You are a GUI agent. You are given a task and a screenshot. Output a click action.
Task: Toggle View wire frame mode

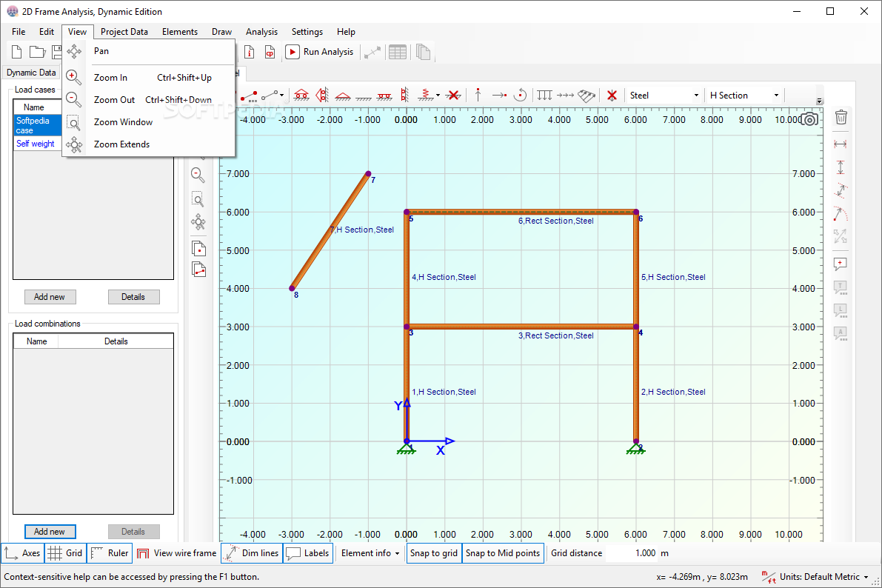[x=177, y=553]
